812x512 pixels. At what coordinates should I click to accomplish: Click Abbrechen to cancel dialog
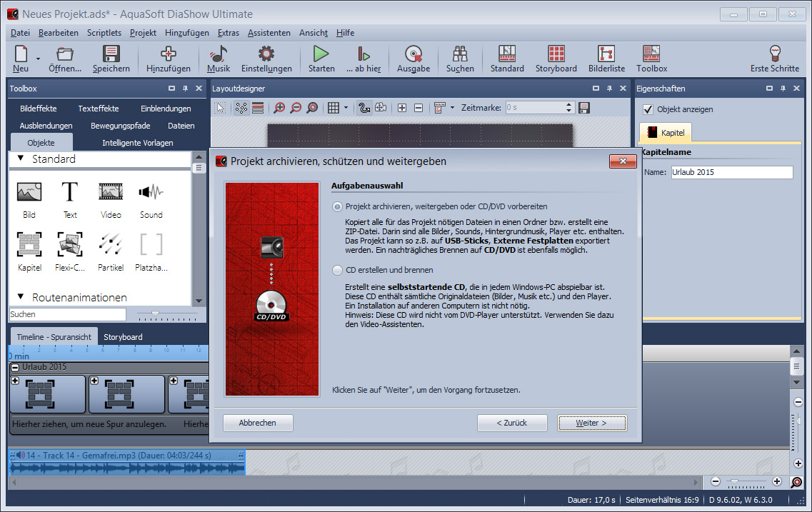click(x=257, y=423)
